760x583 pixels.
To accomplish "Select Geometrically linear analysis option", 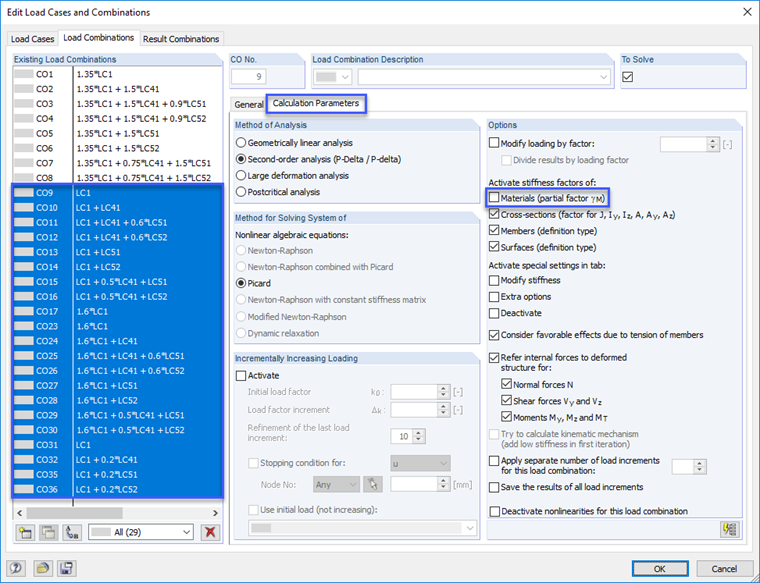I will pyautogui.click(x=241, y=143).
